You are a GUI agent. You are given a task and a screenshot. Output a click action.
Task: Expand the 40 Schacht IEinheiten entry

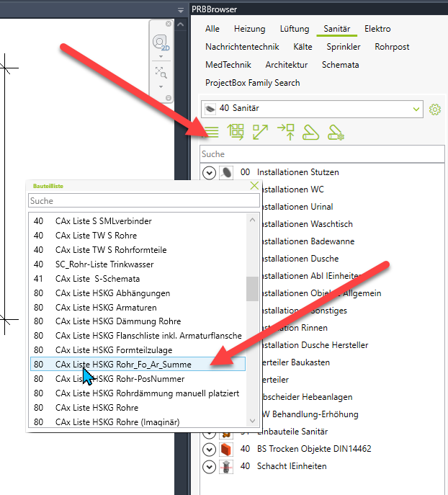click(x=209, y=466)
